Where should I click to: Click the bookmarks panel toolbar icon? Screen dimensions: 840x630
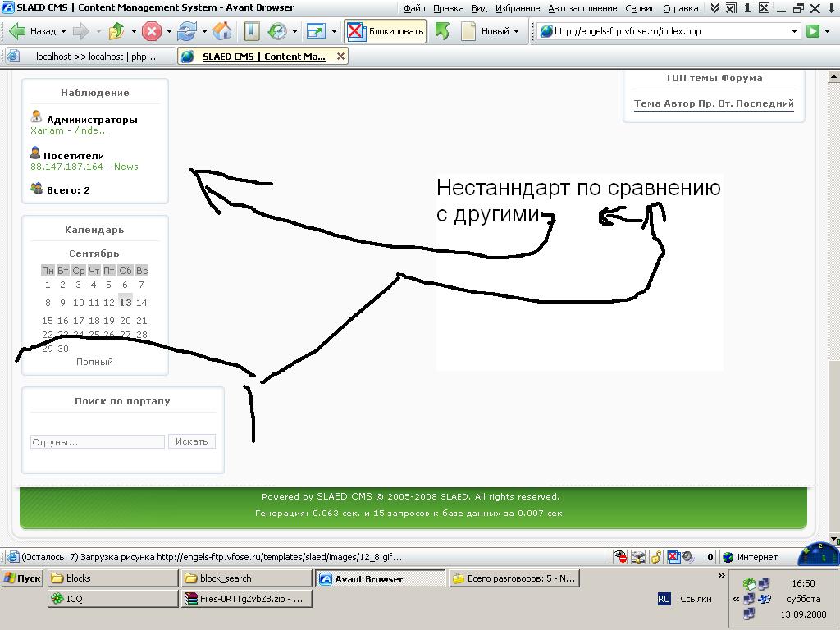point(252,31)
